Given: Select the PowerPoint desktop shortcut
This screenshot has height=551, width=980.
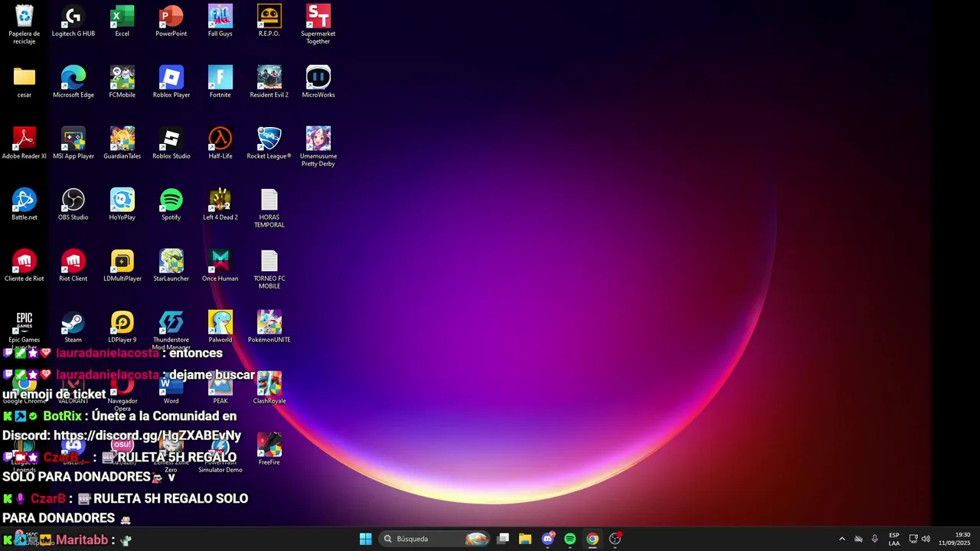Looking at the screenshot, I should click(x=171, y=21).
